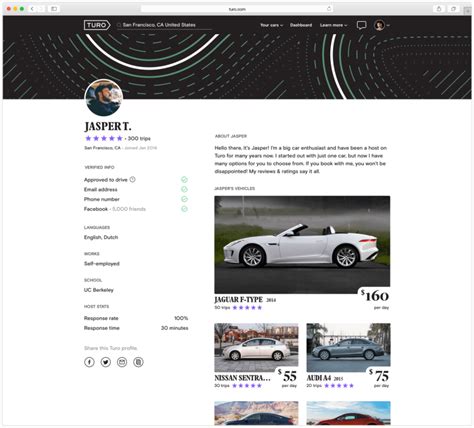Expand the Learn more menu
The height and width of the screenshot is (428, 474).
[x=333, y=25]
